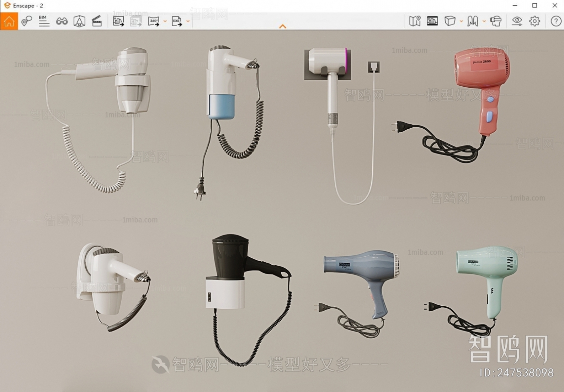Screen dimensions: 564x392
Task: Expand the rendering style dropdown arrow
Action: 484,22
